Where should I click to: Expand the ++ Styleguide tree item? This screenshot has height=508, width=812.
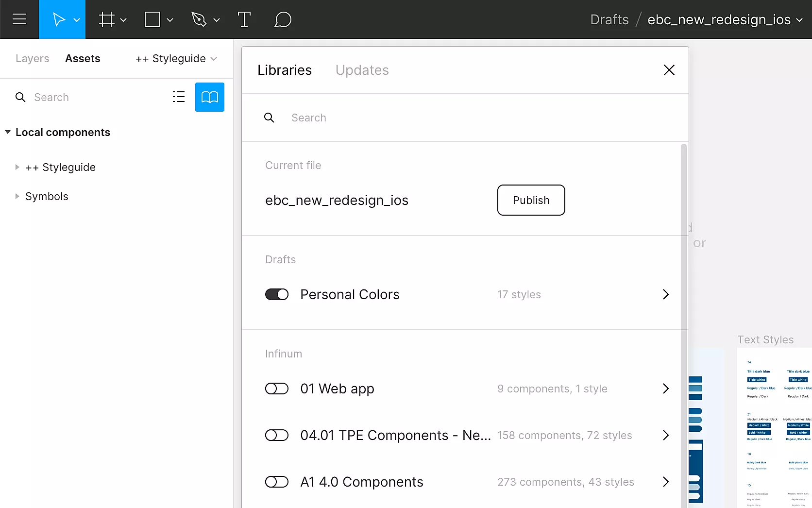(x=17, y=167)
